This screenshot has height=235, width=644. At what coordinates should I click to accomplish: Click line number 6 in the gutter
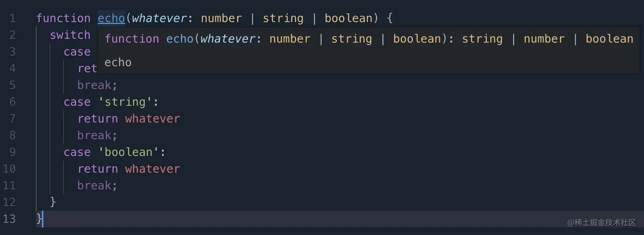[x=12, y=102]
